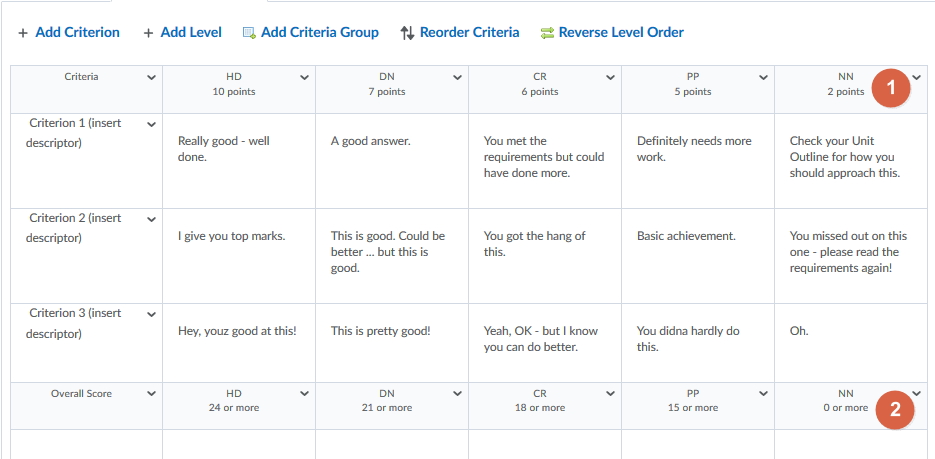935x459 pixels.
Task: Open the Add Criteria Group link
Action: [320, 32]
